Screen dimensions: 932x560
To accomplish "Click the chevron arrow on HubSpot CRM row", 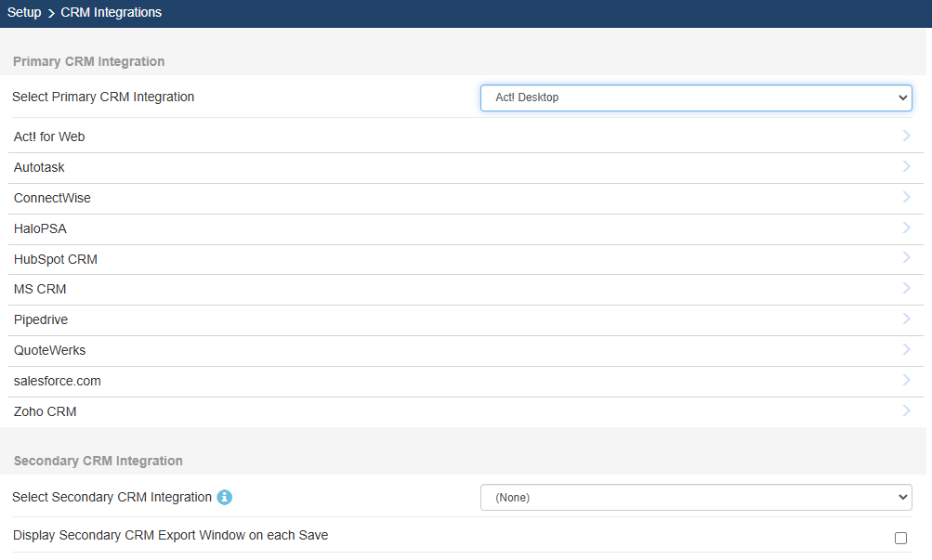I will click(906, 259).
